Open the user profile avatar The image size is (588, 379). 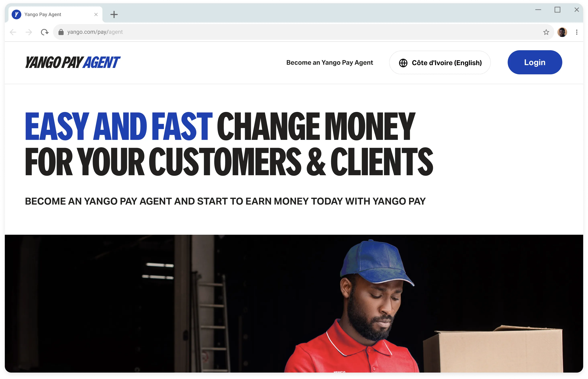pos(562,32)
